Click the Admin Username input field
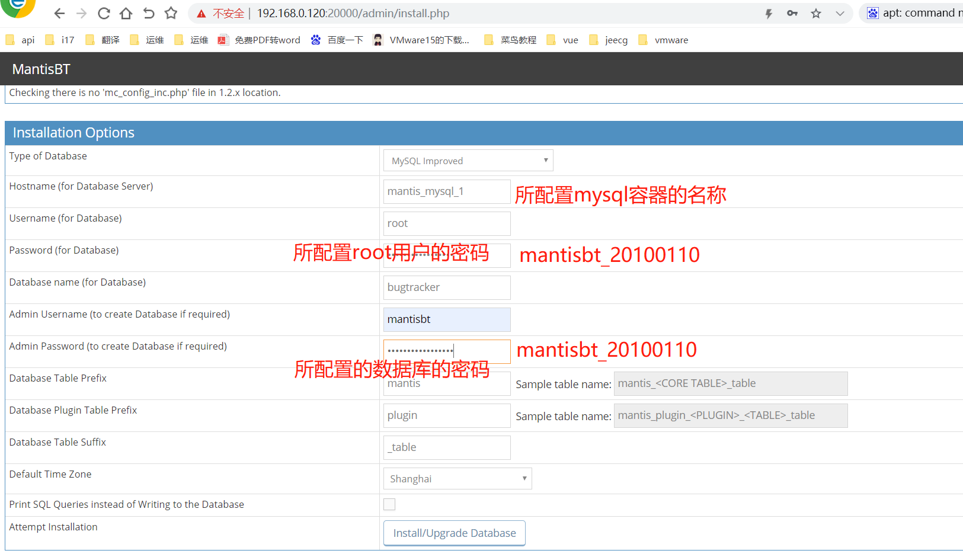 point(447,319)
